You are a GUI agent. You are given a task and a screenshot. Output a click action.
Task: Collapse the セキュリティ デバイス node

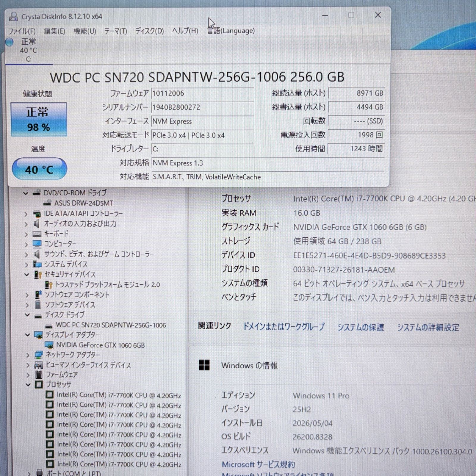pyautogui.click(x=27, y=275)
